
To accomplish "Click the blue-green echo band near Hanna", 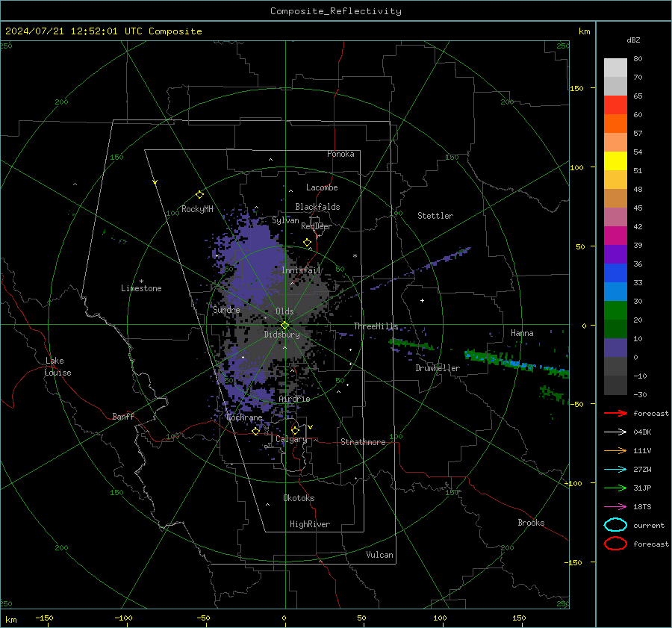I will (517, 363).
